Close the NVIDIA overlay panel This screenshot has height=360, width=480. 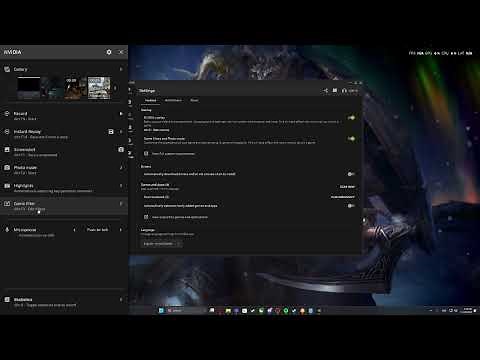[x=121, y=52]
